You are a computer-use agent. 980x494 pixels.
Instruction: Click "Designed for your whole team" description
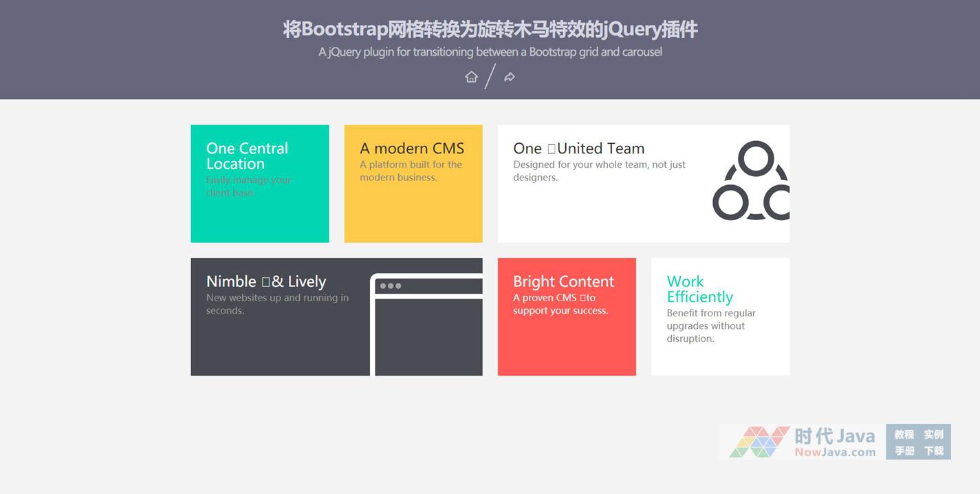(x=599, y=171)
